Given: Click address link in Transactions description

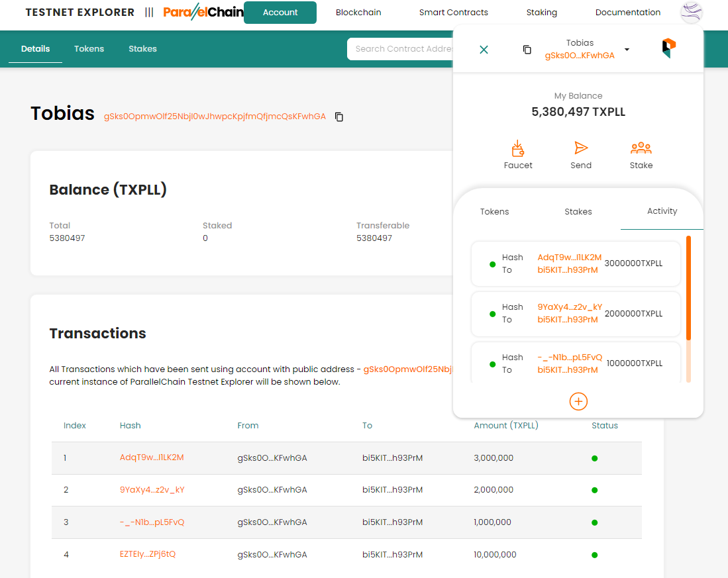Looking at the screenshot, I should [407, 369].
